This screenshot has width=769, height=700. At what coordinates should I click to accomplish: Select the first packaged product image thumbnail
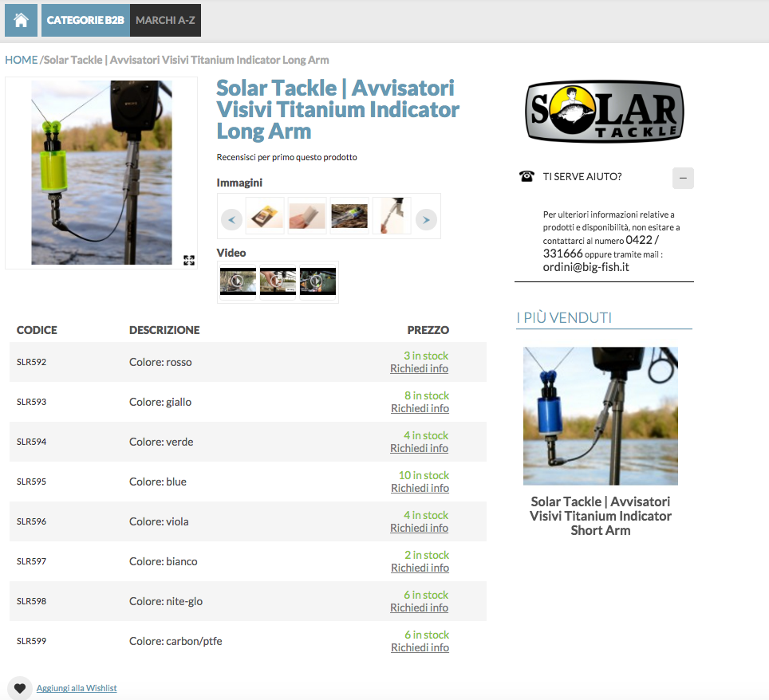pyautogui.click(x=265, y=216)
